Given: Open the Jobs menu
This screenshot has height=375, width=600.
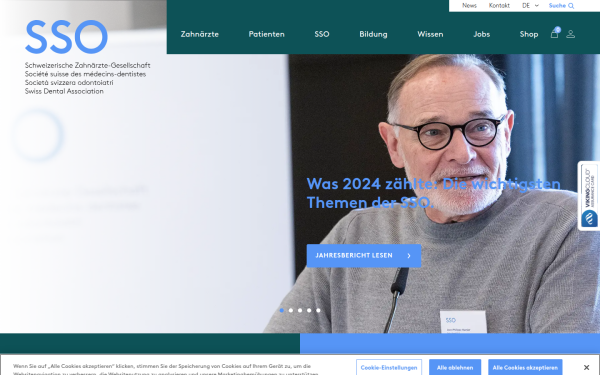Looking at the screenshot, I should point(482,34).
